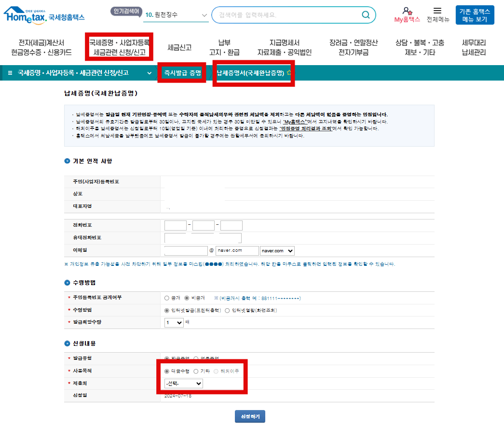Screen dimensions: 504x425
Task: Click the search magnifier icon
Action: click(x=365, y=15)
